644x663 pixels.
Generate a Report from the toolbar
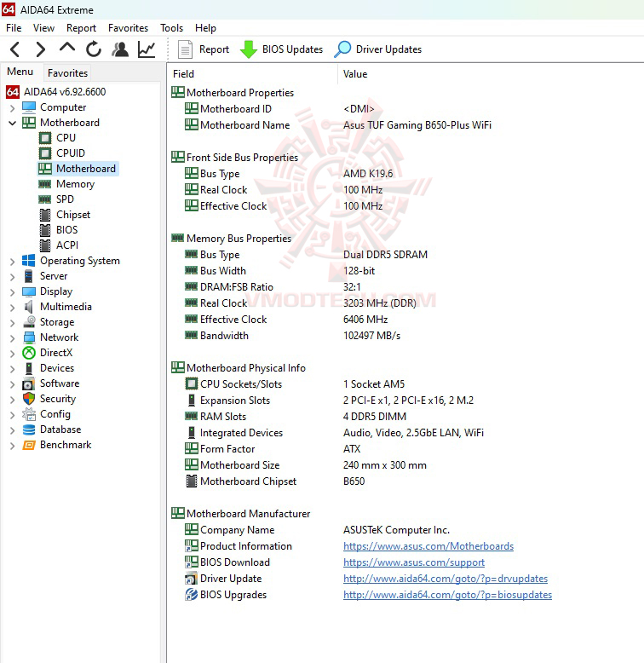tap(204, 49)
